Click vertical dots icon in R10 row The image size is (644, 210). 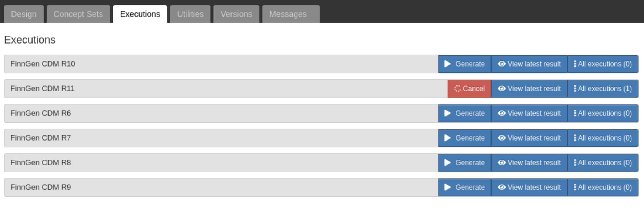point(575,64)
